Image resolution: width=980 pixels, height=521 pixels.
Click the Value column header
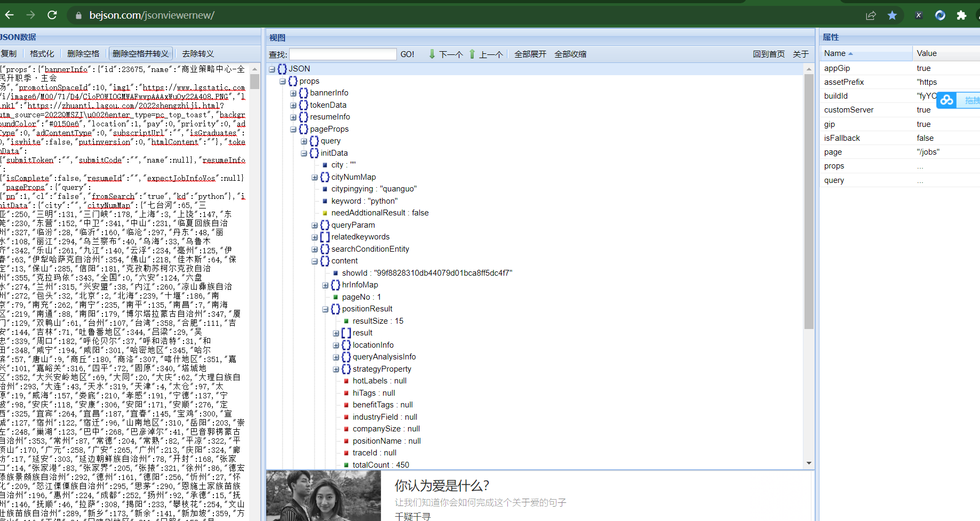[x=946, y=53]
